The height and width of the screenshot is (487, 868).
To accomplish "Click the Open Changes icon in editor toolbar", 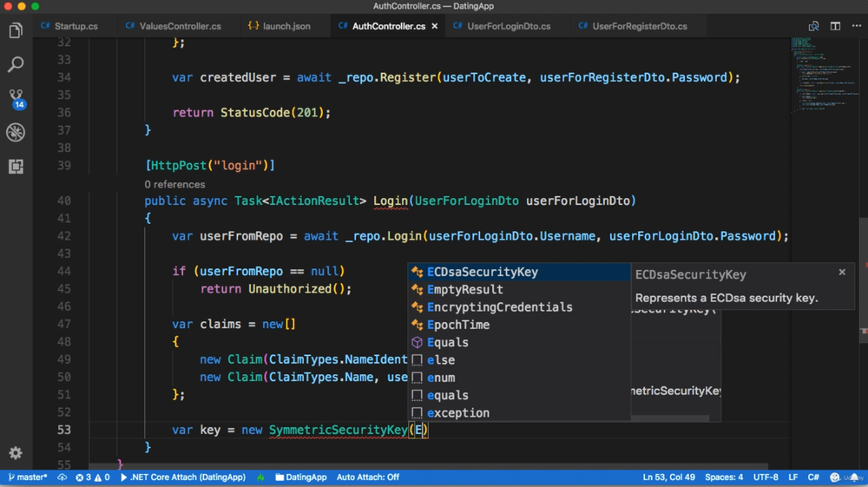I will 813,26.
